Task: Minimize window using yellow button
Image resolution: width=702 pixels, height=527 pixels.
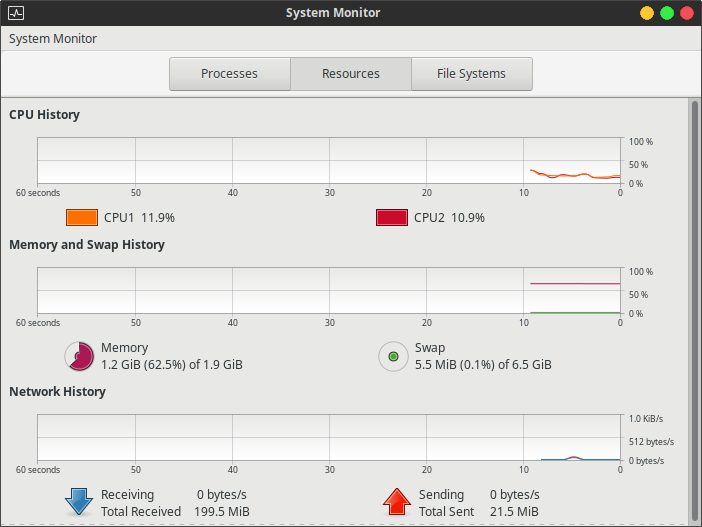Action: click(x=646, y=13)
